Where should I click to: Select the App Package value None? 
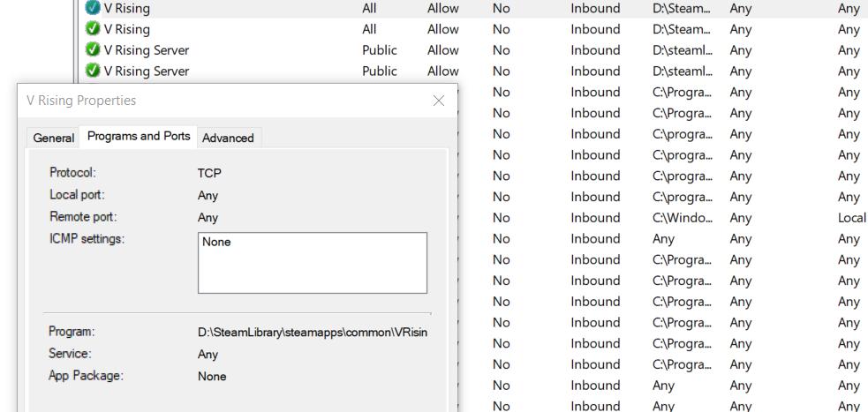click(212, 376)
